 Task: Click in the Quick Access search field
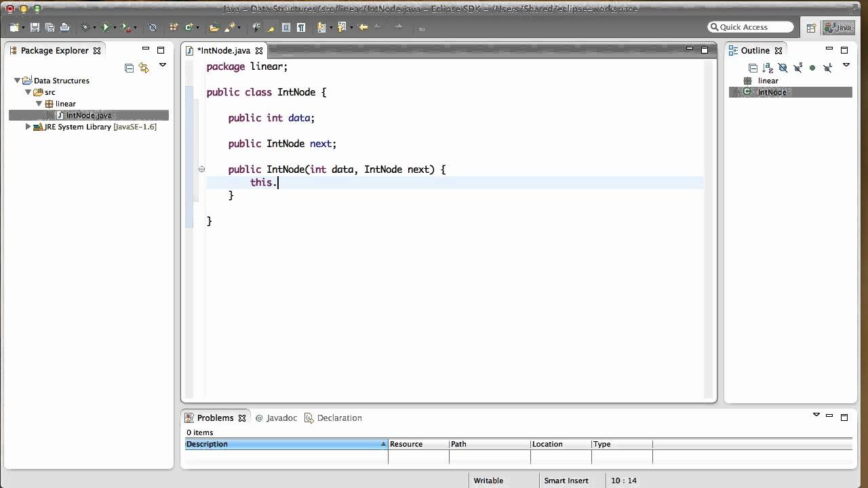tap(751, 27)
